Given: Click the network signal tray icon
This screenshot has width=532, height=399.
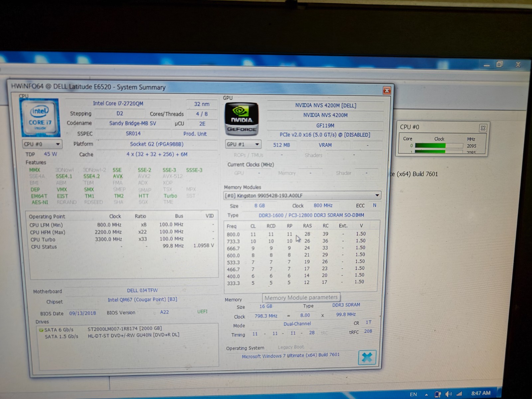Looking at the screenshot, I should tap(459, 394).
